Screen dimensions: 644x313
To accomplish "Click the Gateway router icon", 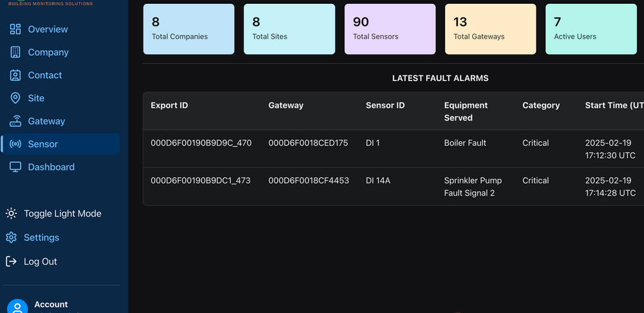I will click(x=15, y=121).
